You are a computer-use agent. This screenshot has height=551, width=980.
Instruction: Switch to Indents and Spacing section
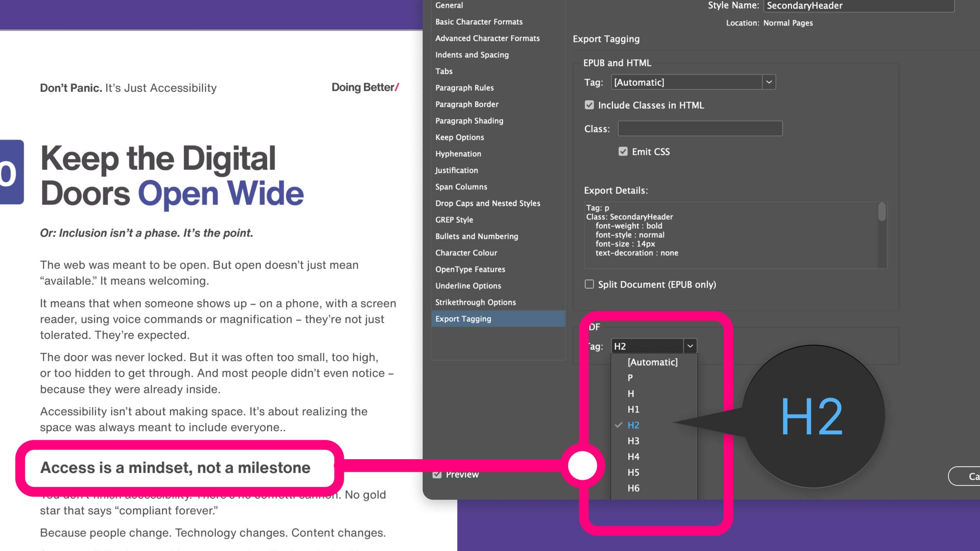coord(472,55)
